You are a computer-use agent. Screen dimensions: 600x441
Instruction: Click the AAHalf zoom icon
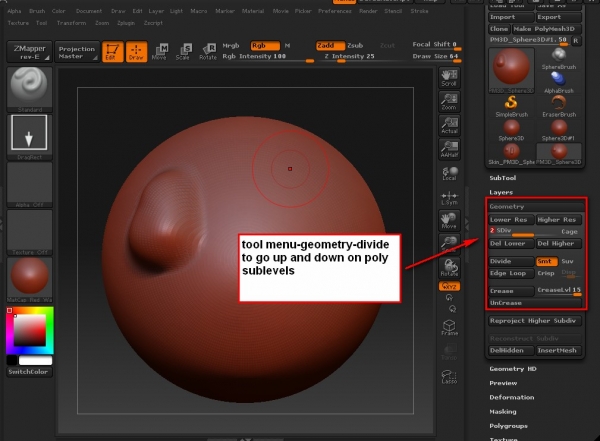tap(449, 149)
